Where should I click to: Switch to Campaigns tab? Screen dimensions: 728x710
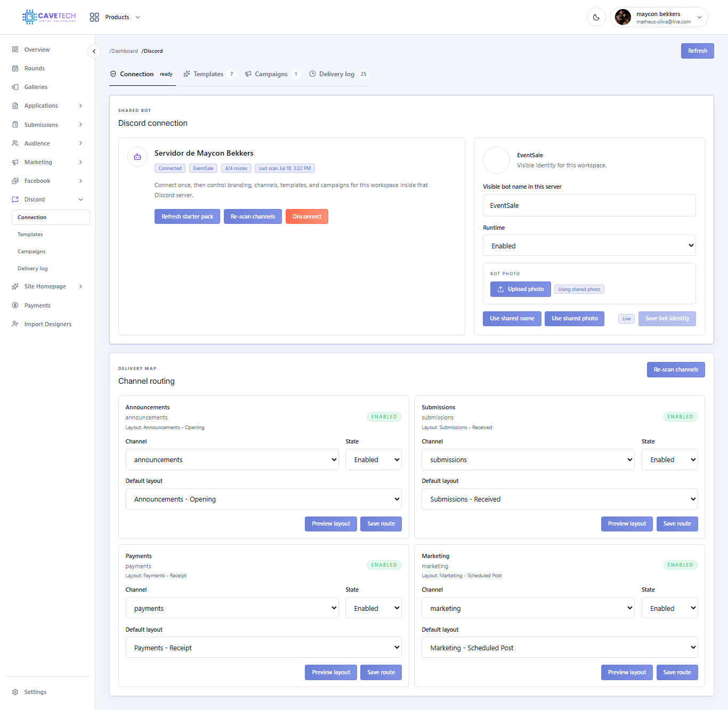pos(272,74)
